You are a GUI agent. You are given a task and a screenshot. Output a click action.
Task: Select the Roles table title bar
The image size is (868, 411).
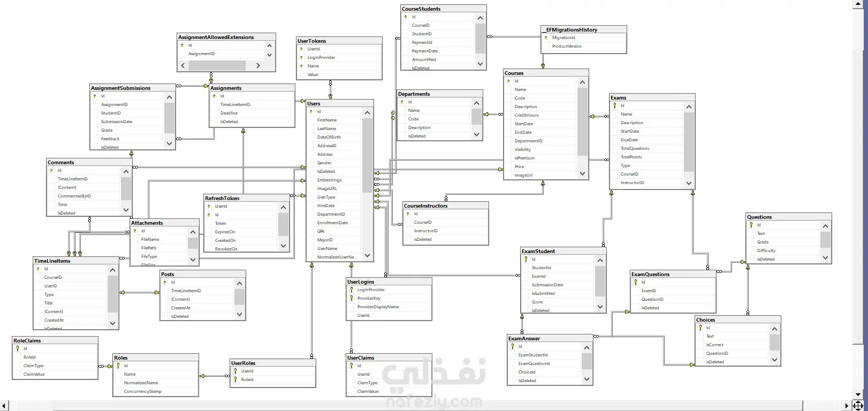(156, 358)
